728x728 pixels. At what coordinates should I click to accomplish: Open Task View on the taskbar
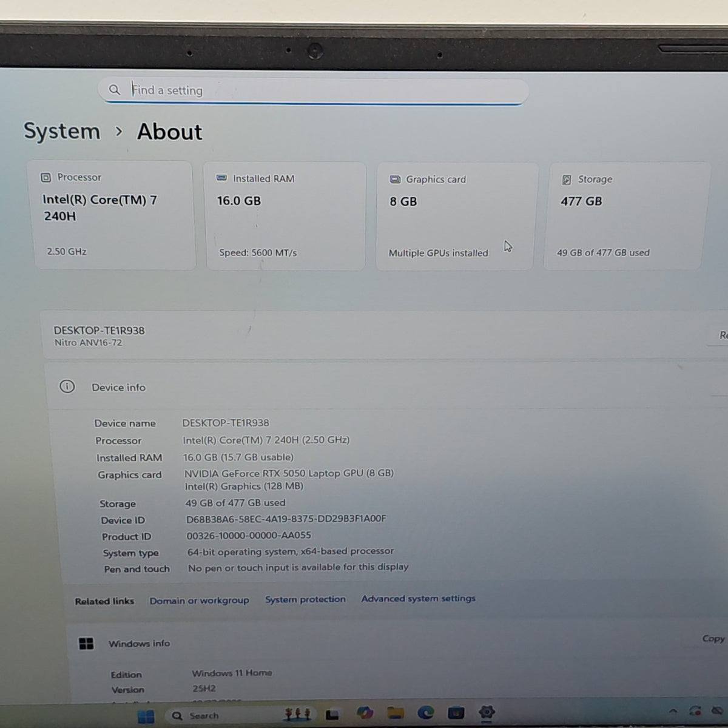coord(332,715)
